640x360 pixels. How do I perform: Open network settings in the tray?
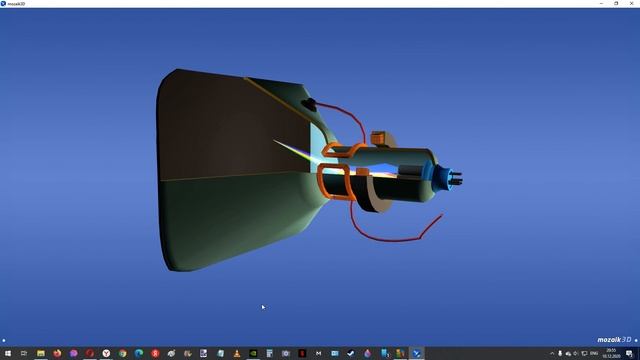point(584,353)
